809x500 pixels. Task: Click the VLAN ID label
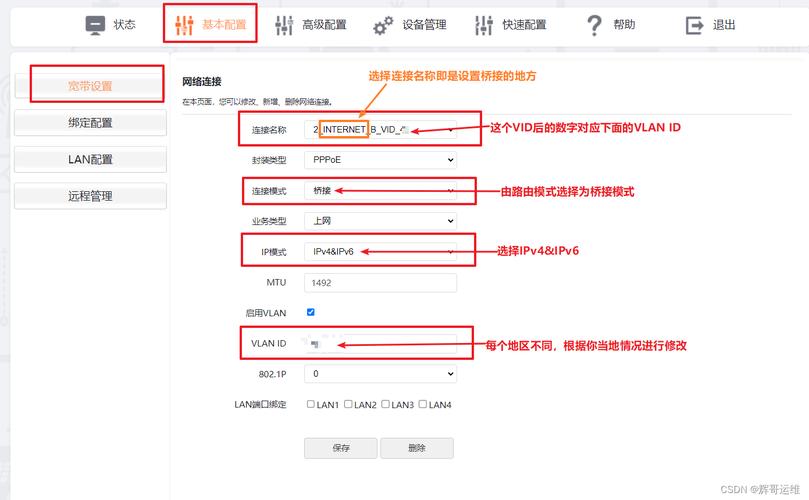pyautogui.click(x=268, y=343)
